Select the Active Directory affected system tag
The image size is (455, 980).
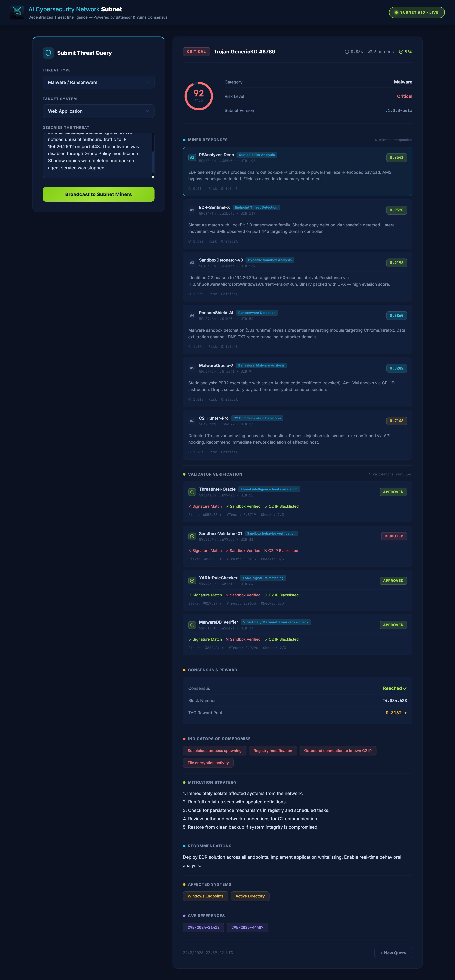coord(250,896)
